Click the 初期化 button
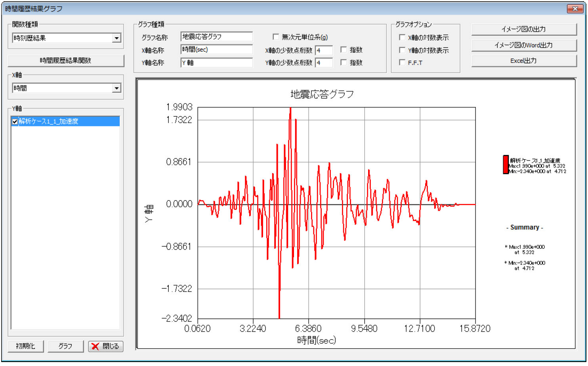 [x=26, y=346]
